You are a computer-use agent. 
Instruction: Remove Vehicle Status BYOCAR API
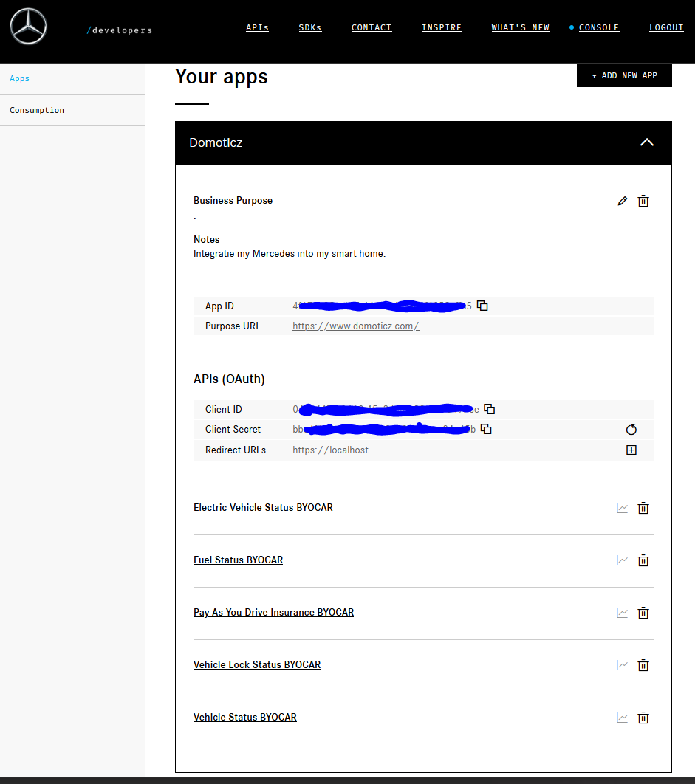click(643, 718)
